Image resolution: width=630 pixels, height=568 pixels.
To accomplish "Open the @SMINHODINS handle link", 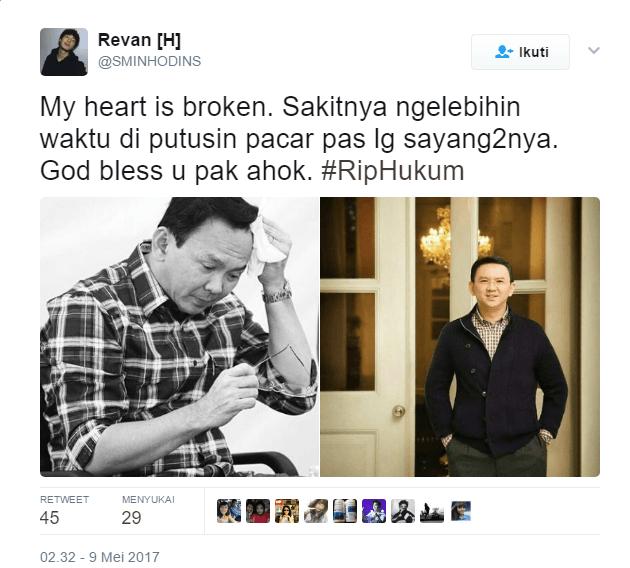I will coord(149,61).
